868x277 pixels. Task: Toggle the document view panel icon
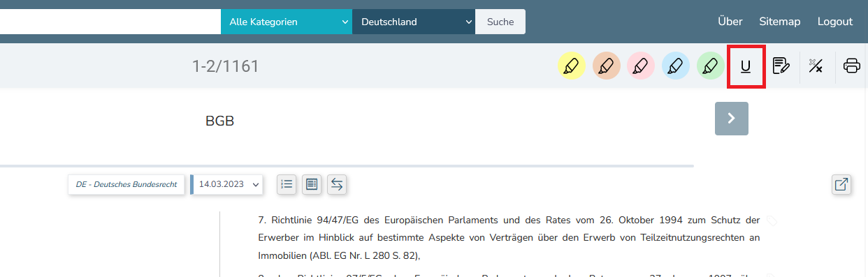(312, 184)
